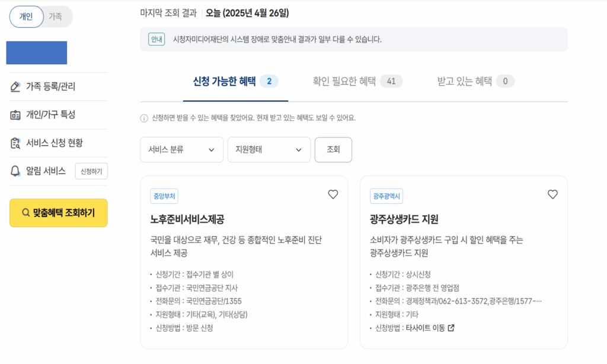Viewport: 607px width, 364px height.
Task: Click the text 신청방법 : 방문 신청
Action: (x=184, y=328)
